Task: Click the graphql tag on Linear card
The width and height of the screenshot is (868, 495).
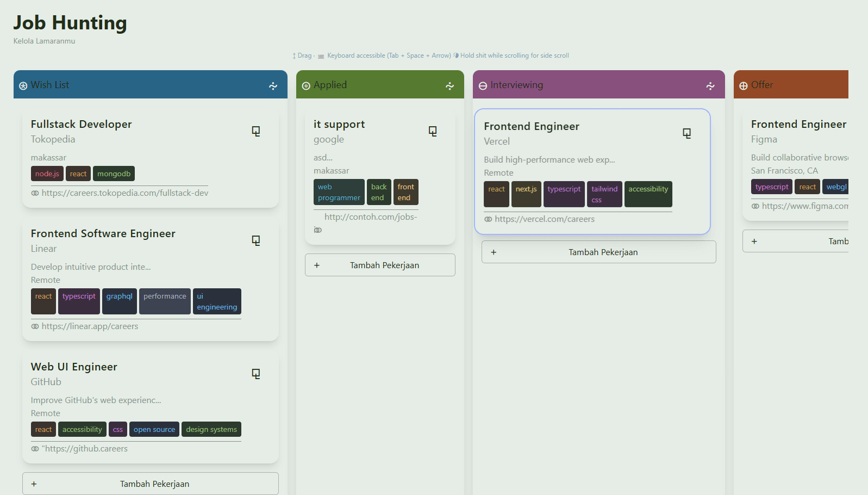Action: click(120, 301)
